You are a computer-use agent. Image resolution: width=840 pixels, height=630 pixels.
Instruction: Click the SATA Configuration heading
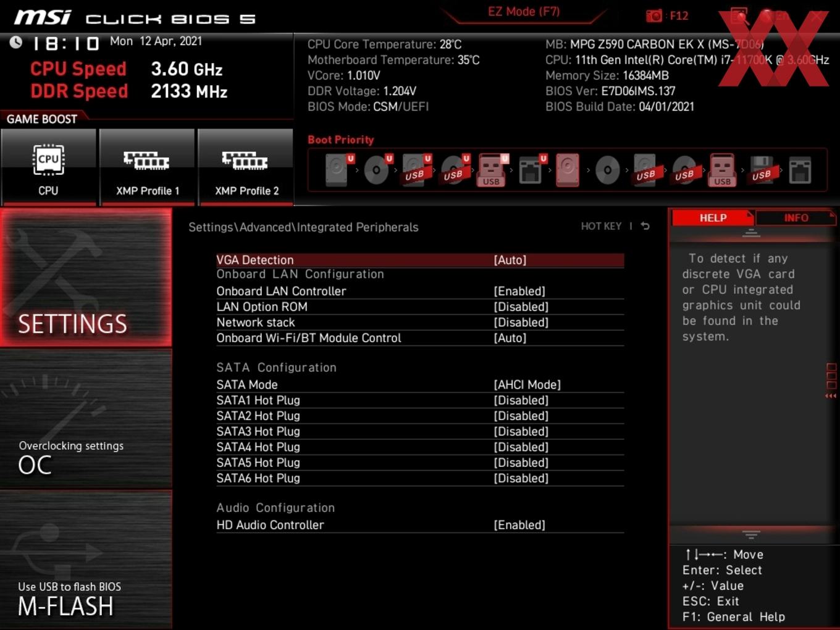point(276,367)
